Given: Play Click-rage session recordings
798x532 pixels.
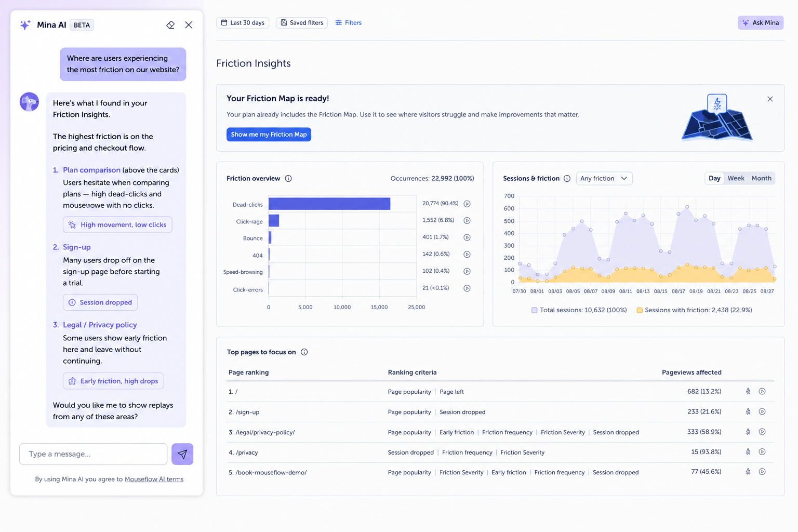Looking at the screenshot, I should (467, 221).
